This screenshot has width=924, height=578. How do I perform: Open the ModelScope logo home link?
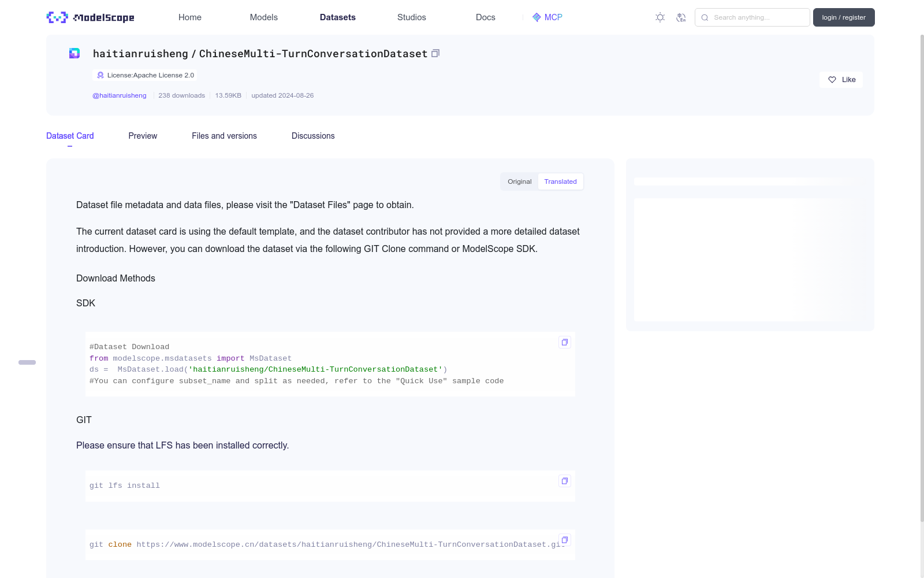[90, 17]
